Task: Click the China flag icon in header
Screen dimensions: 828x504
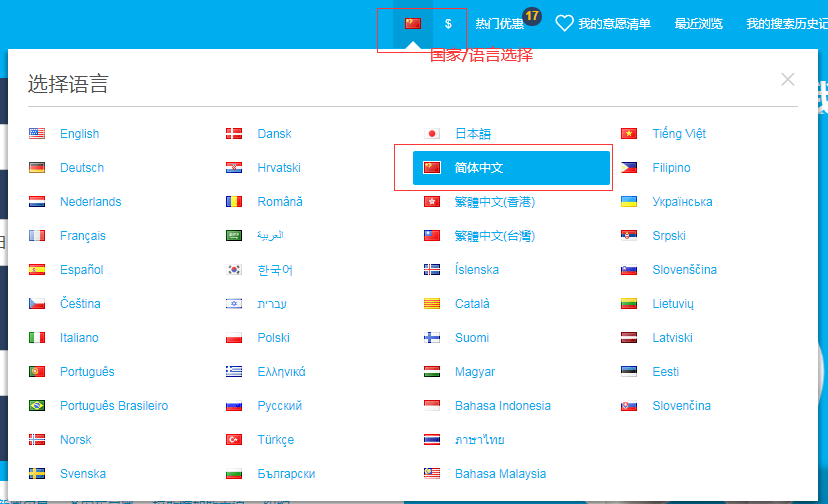Action: [413, 23]
